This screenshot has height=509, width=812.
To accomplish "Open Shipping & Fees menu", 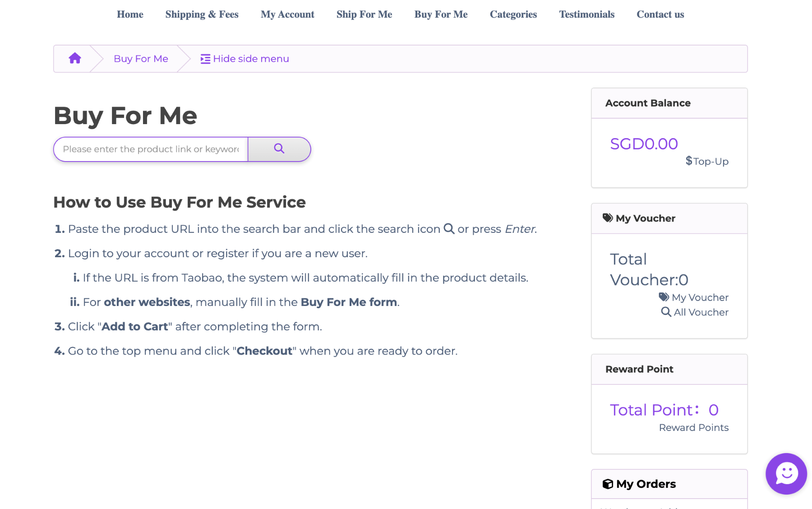I will pos(202,14).
